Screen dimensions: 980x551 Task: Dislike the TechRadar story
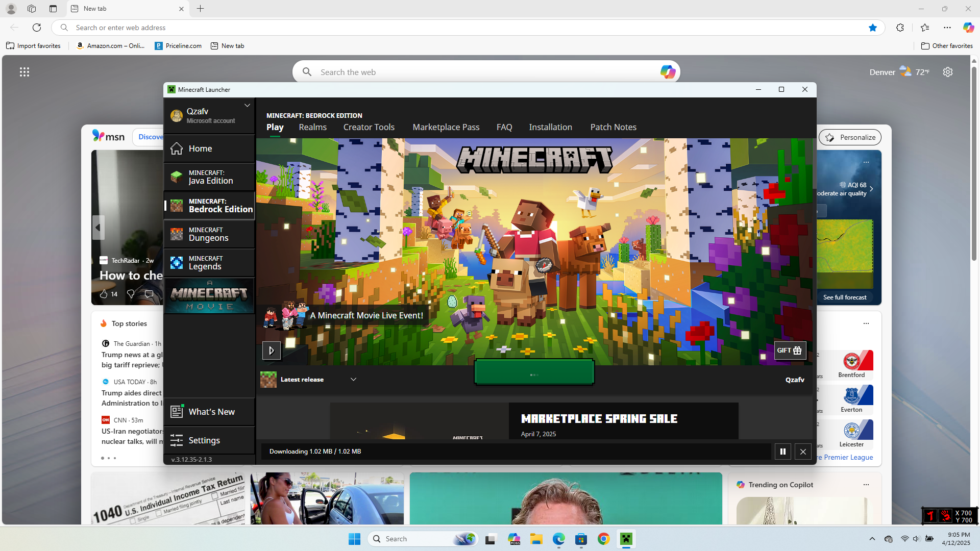[131, 294]
